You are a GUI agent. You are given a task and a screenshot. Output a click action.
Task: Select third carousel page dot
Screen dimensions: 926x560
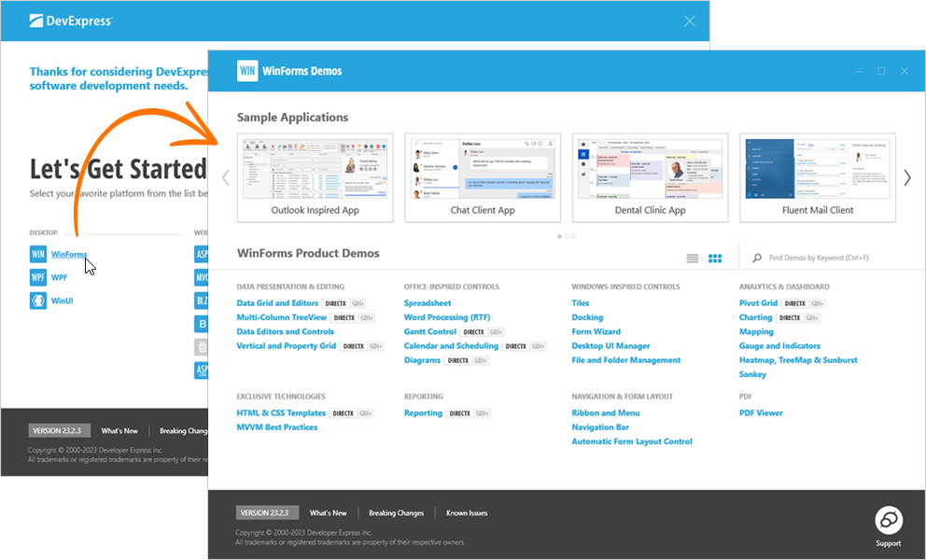click(x=573, y=236)
